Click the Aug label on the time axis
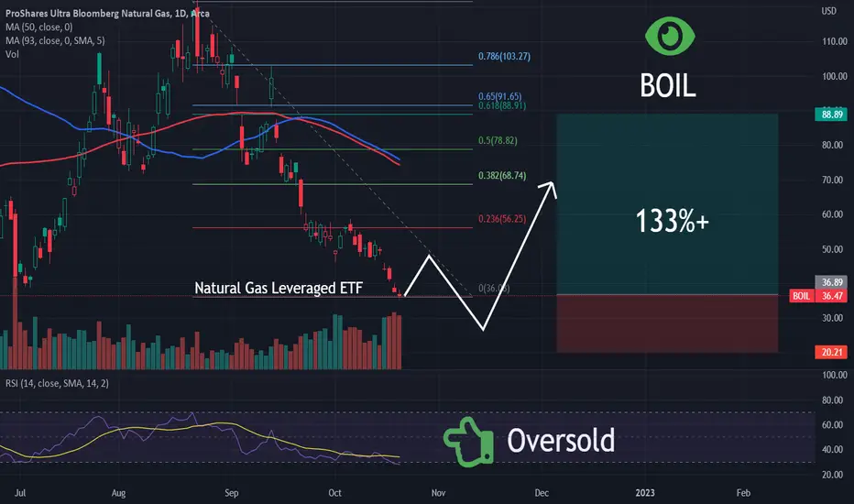This screenshot has width=854, height=504. [x=118, y=493]
